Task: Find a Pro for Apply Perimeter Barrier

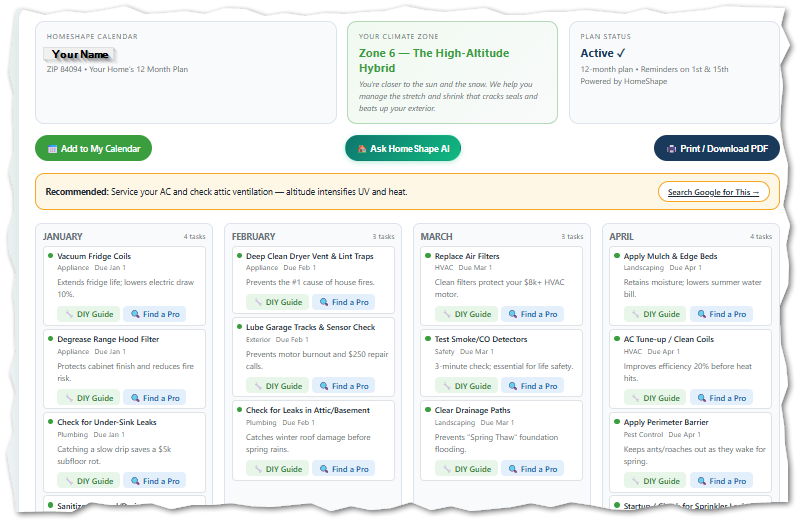Action: [721, 481]
